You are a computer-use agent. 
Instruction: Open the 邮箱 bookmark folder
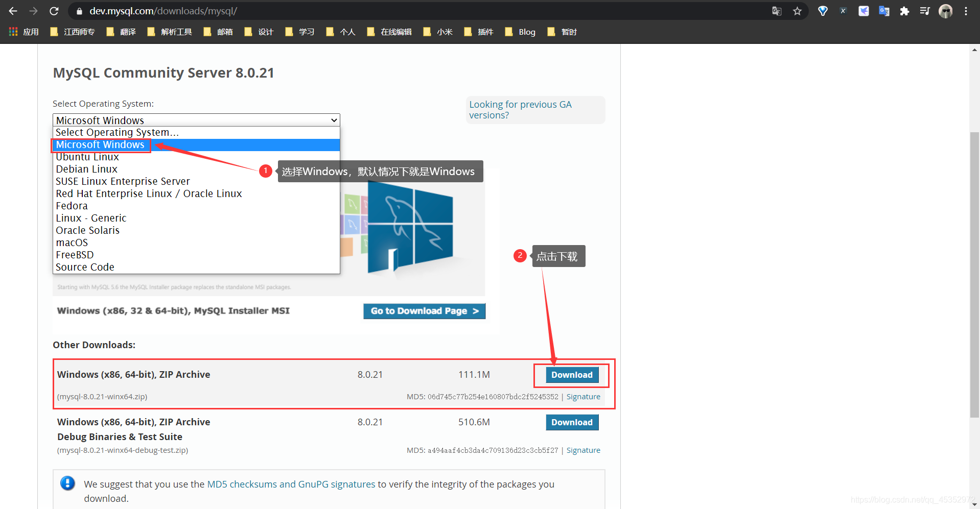[x=218, y=32]
